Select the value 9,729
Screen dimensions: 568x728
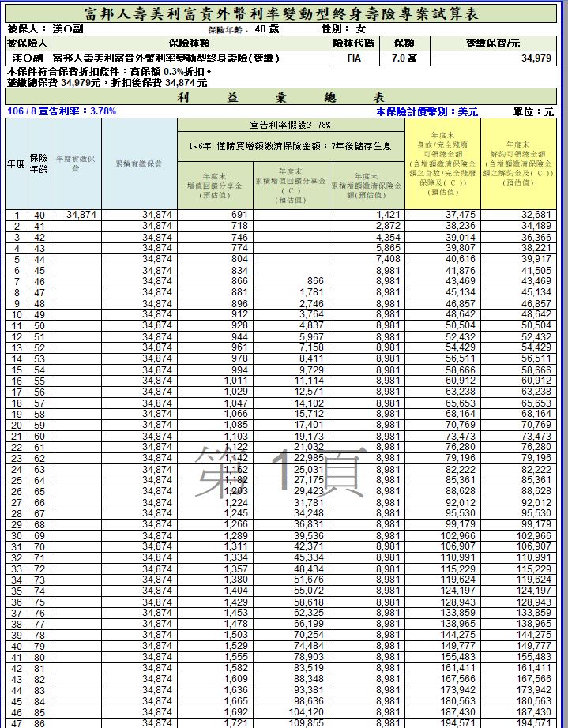click(x=311, y=370)
